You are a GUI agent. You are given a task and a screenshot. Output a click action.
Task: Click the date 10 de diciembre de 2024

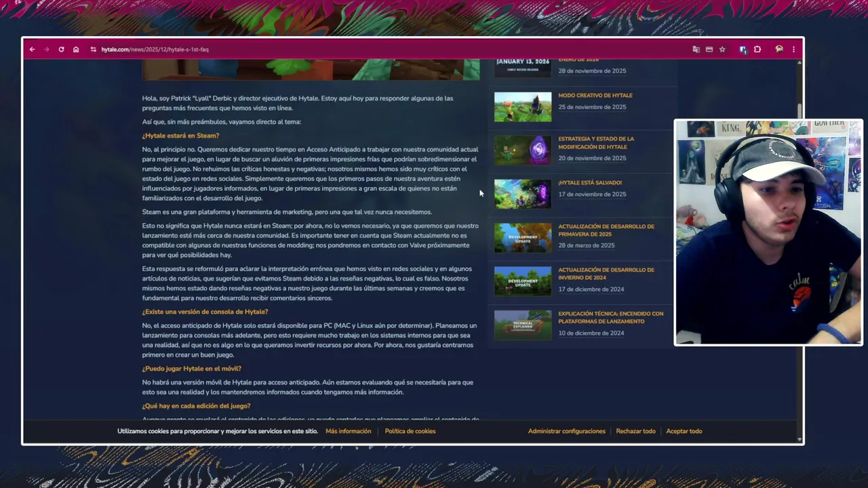click(x=591, y=333)
